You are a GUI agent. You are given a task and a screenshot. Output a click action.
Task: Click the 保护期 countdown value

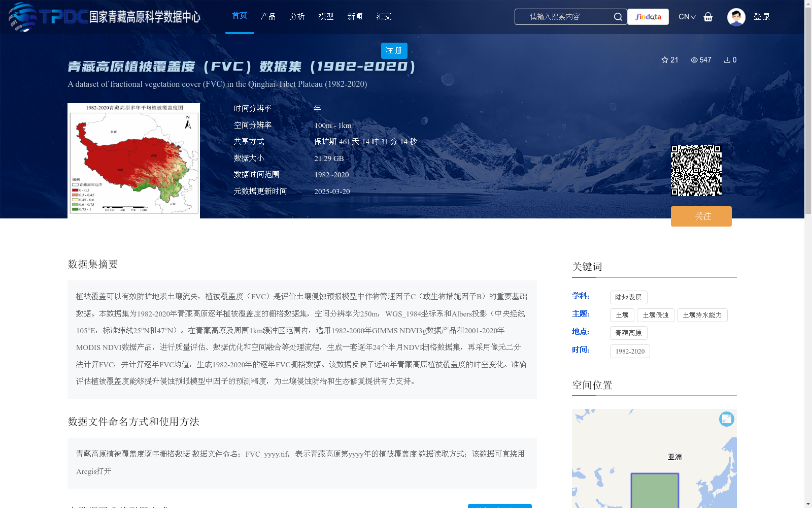coord(365,142)
